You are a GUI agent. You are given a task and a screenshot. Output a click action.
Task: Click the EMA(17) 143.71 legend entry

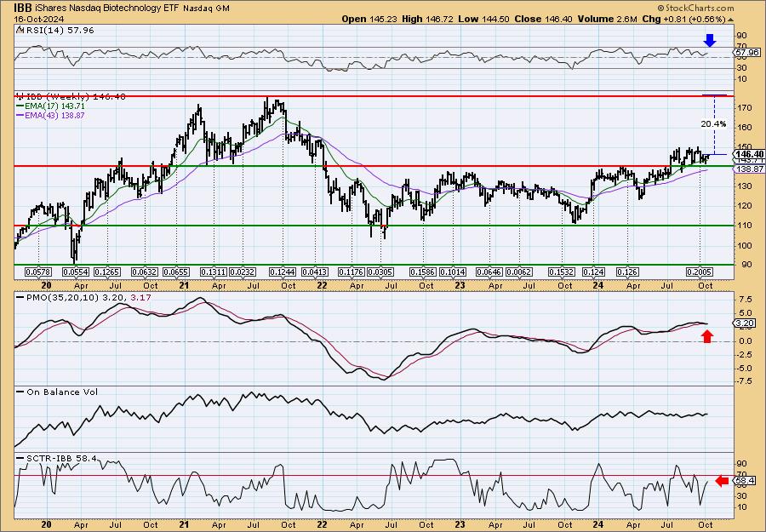tap(51, 106)
